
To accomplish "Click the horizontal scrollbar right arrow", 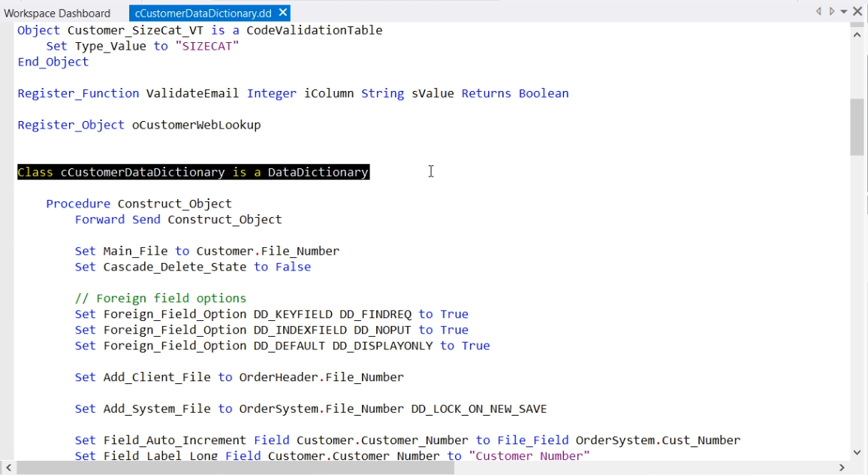I will point(842,467).
